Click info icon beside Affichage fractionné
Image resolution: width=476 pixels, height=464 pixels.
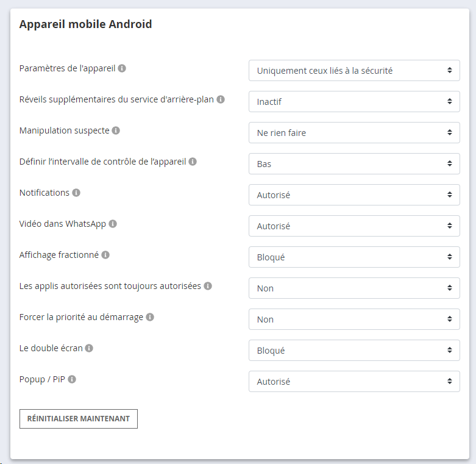[x=105, y=255]
